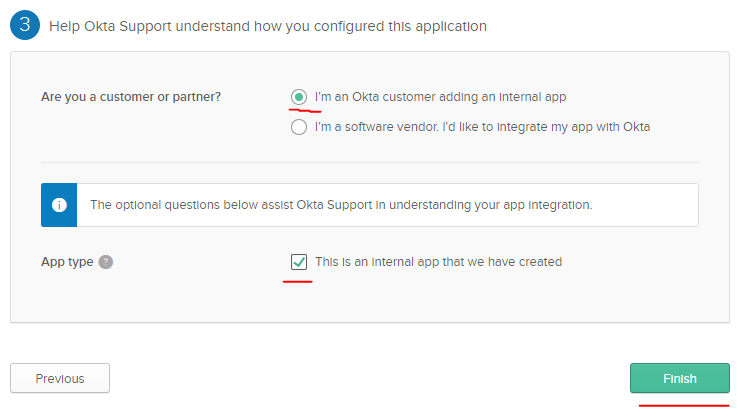Click the "App type" field label
The width and height of the screenshot is (741, 408).
(67, 262)
